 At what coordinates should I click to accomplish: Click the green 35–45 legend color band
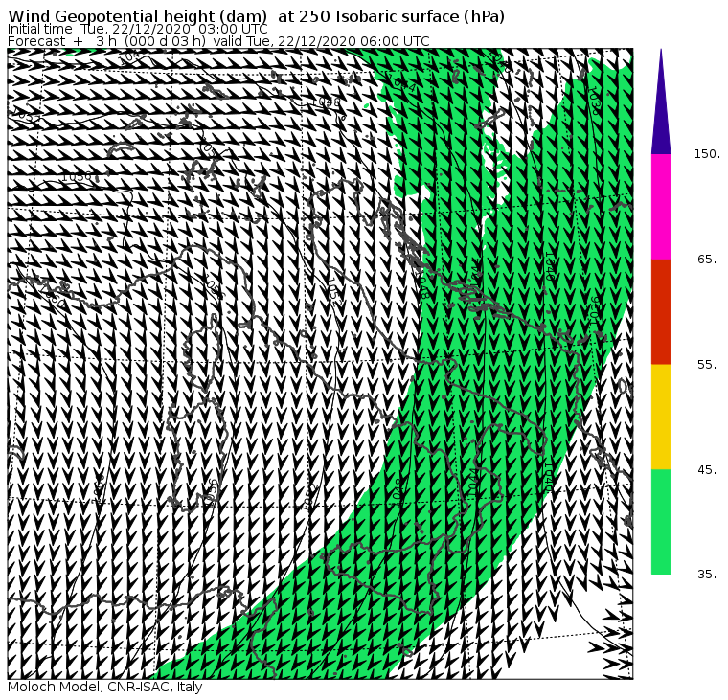[661, 522]
